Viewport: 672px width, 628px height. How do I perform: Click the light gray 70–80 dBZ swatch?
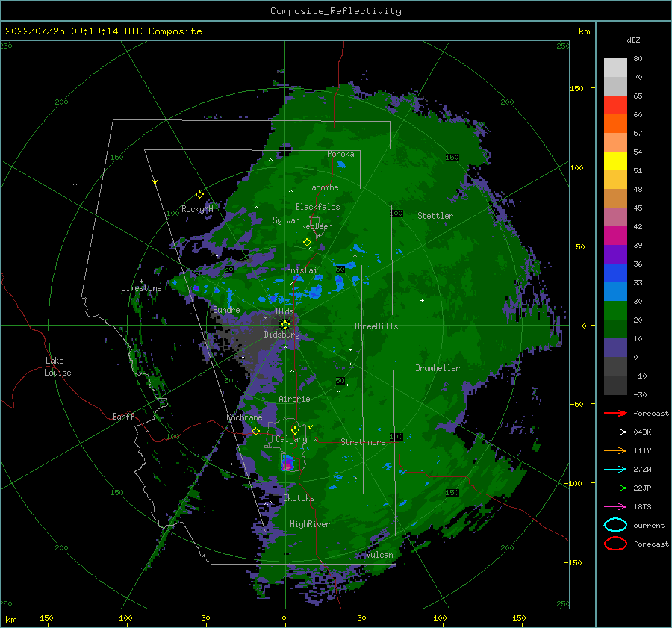coord(615,68)
